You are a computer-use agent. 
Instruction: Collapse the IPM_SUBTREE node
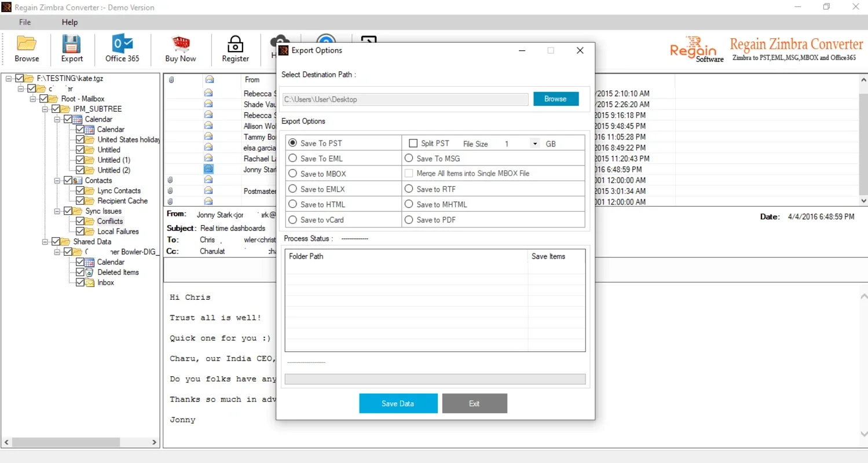tap(45, 109)
